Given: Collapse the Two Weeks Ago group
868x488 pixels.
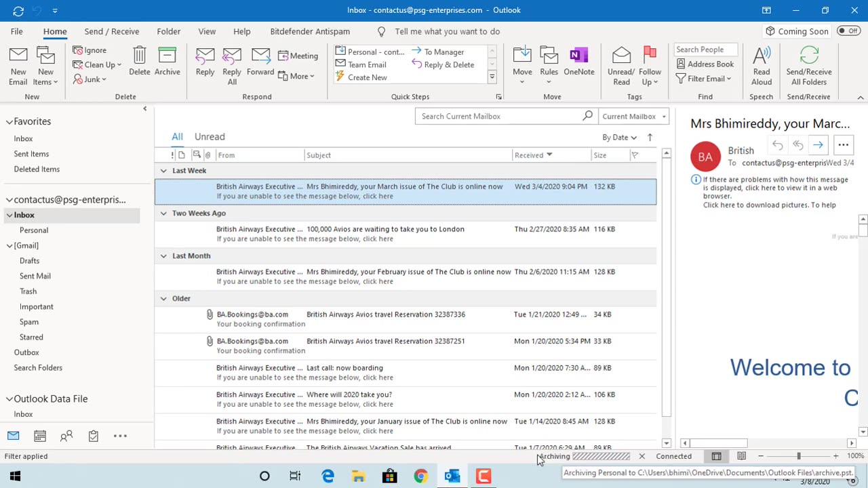Looking at the screenshot, I should tap(163, 213).
